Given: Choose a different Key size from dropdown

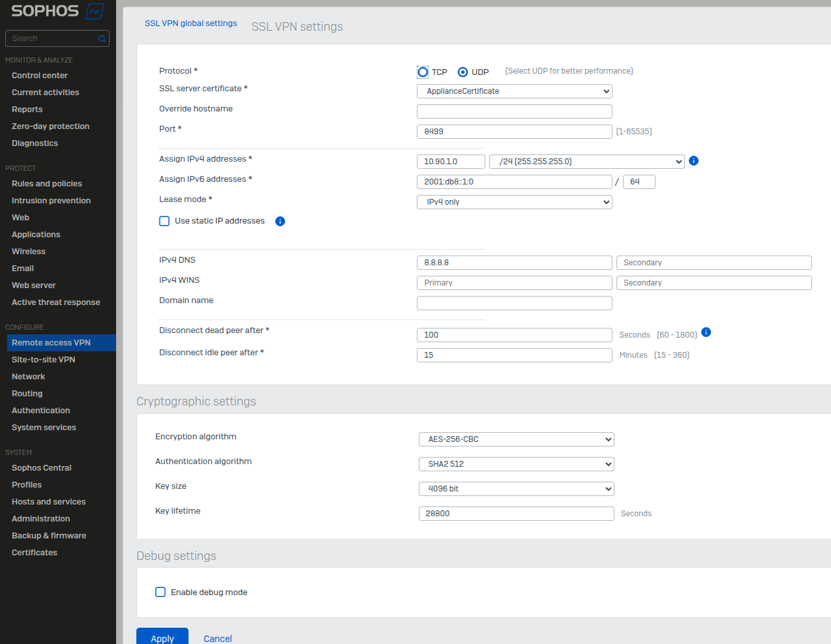Looking at the screenshot, I should point(516,489).
